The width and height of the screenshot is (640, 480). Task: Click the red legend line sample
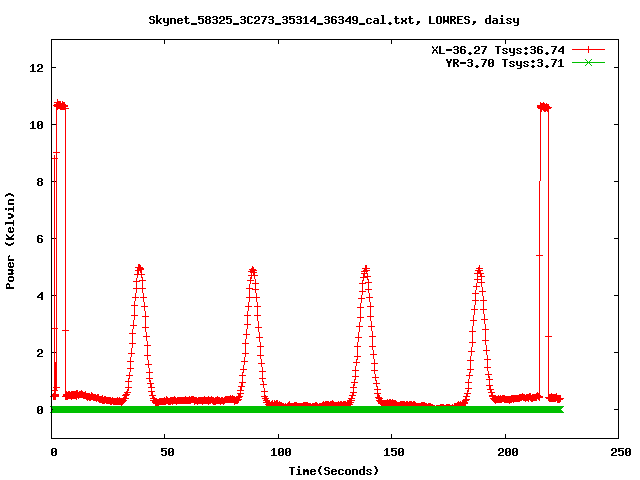588,50
